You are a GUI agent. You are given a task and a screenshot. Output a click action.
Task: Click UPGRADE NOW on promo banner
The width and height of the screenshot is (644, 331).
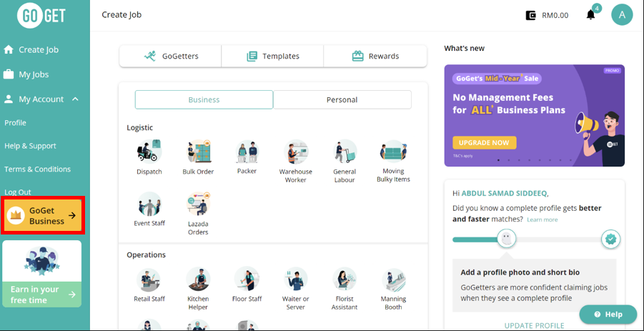click(x=484, y=142)
